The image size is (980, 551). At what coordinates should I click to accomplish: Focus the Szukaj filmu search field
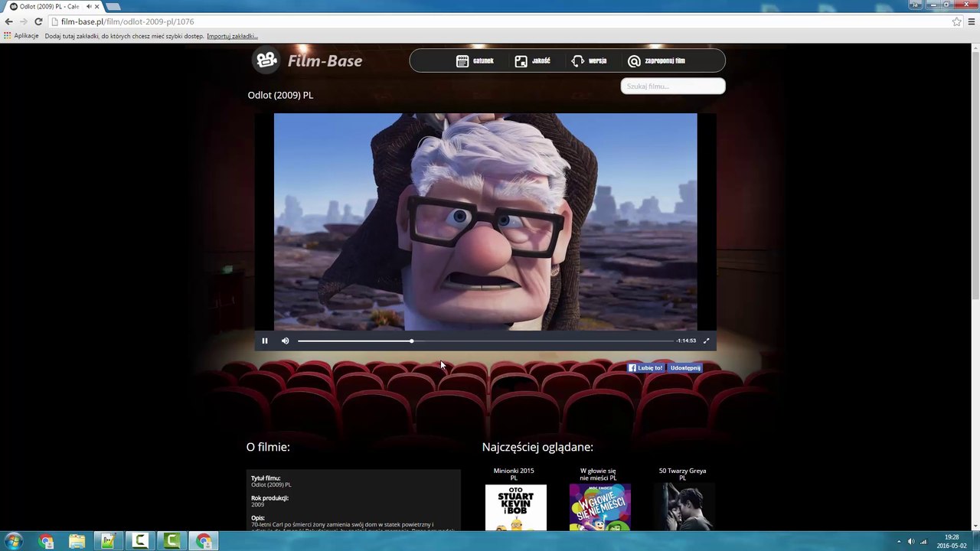click(673, 86)
